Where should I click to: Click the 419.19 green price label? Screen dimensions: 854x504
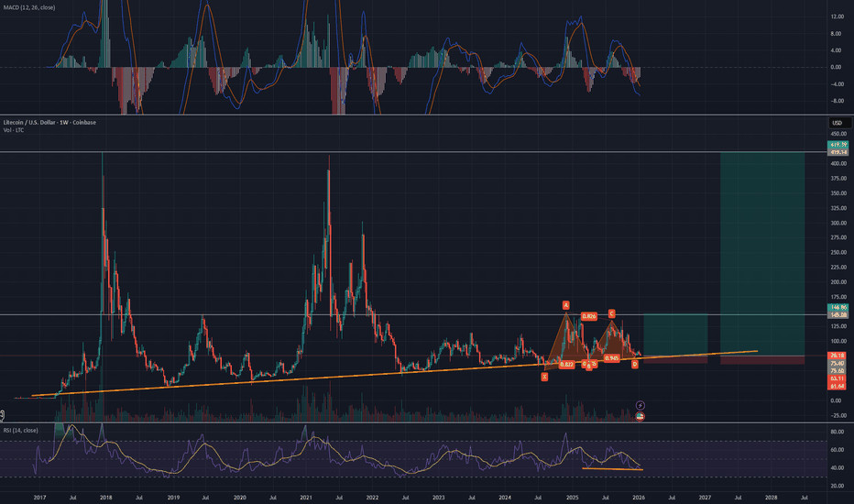[838, 145]
